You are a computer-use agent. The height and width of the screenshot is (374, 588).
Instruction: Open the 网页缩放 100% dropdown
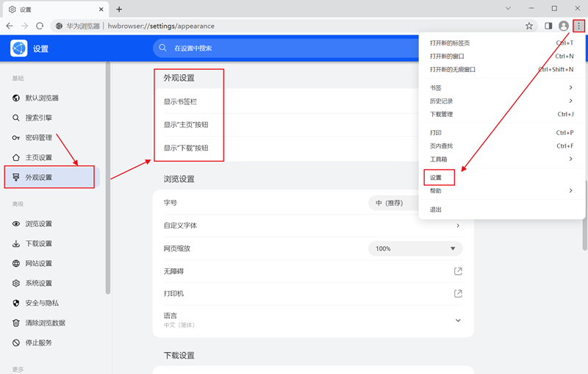click(415, 248)
